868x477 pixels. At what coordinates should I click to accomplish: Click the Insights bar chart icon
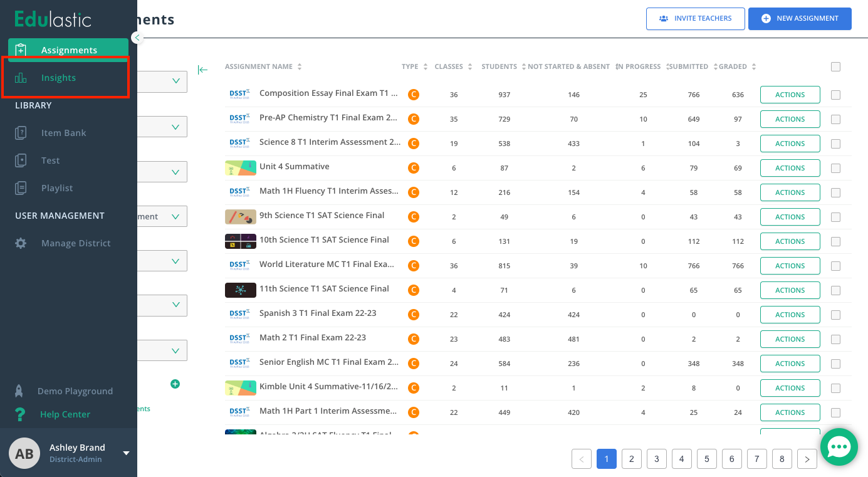(x=21, y=78)
